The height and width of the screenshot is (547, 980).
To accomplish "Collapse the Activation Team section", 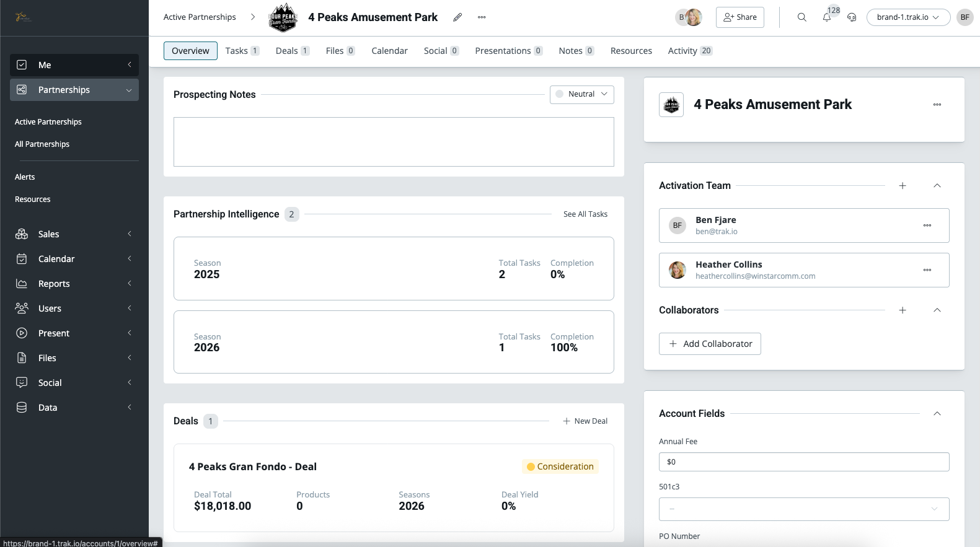I will (x=937, y=186).
